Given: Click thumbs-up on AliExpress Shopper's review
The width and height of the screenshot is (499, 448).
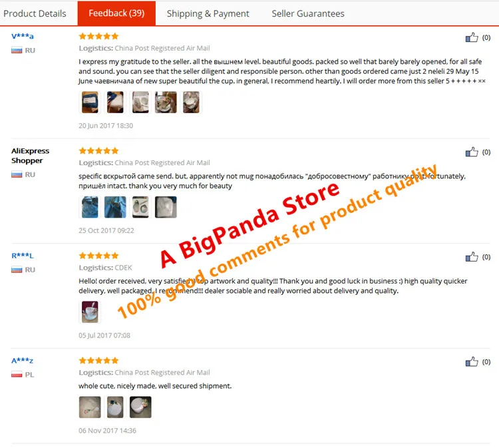Looking at the screenshot, I should (472, 152).
